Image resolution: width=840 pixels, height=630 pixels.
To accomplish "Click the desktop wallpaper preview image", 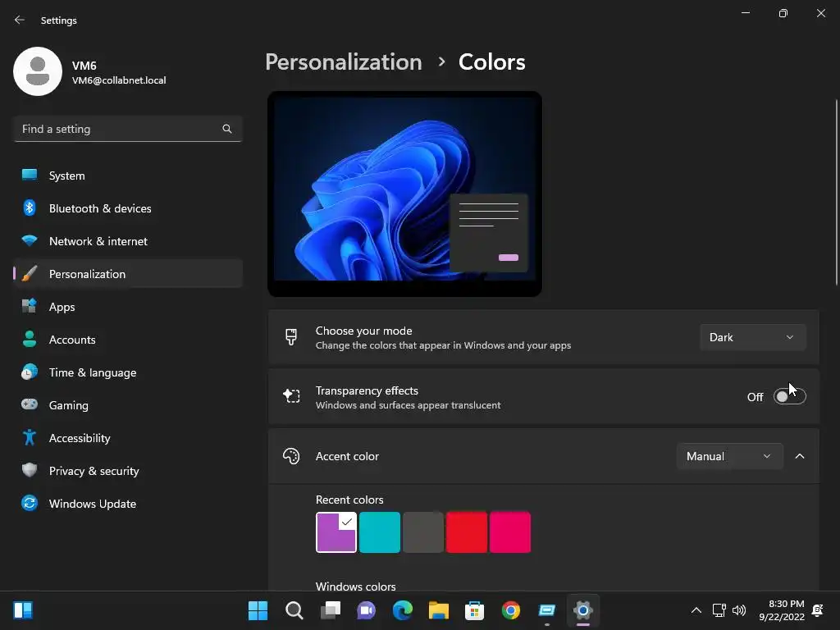I will point(404,194).
